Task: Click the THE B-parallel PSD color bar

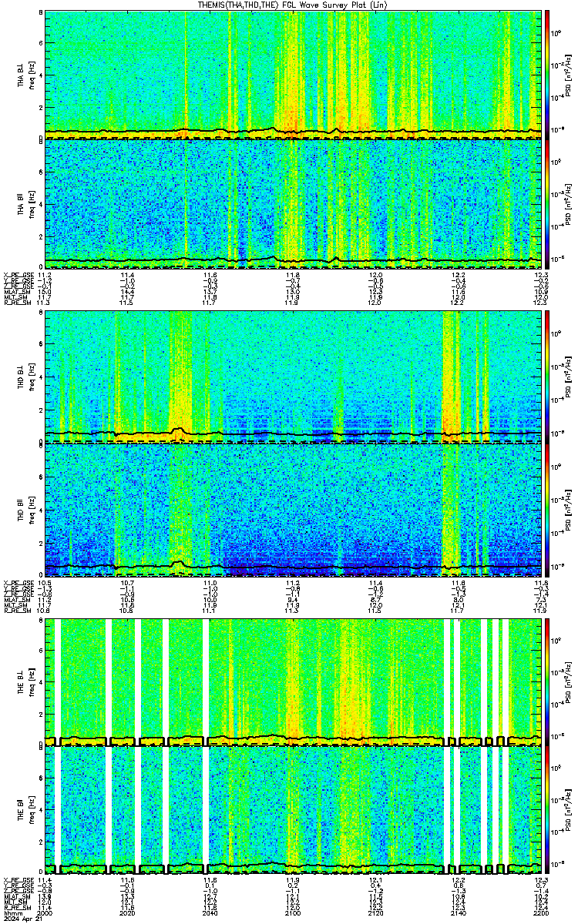Action: pyautogui.click(x=548, y=810)
